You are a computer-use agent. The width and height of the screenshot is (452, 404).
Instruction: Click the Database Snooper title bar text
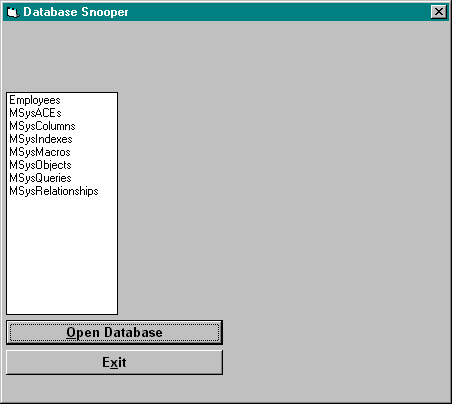[76, 12]
